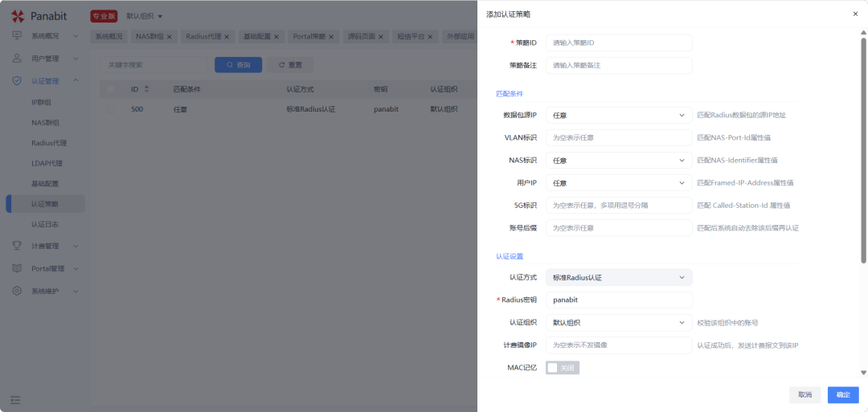Collapse the 认证管理 sidebar menu
Screen dimensions: 868x412
tap(76, 81)
